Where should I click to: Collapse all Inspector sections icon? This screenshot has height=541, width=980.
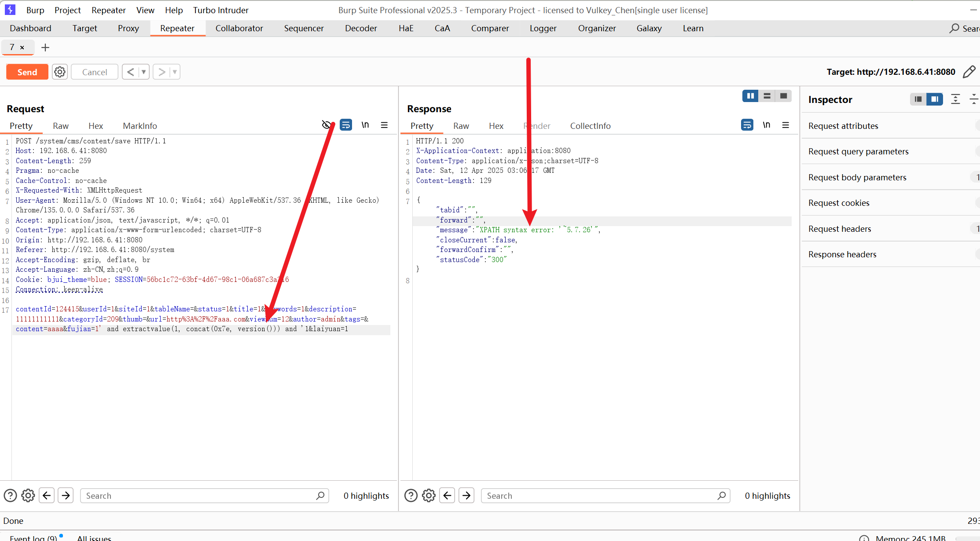click(x=974, y=99)
